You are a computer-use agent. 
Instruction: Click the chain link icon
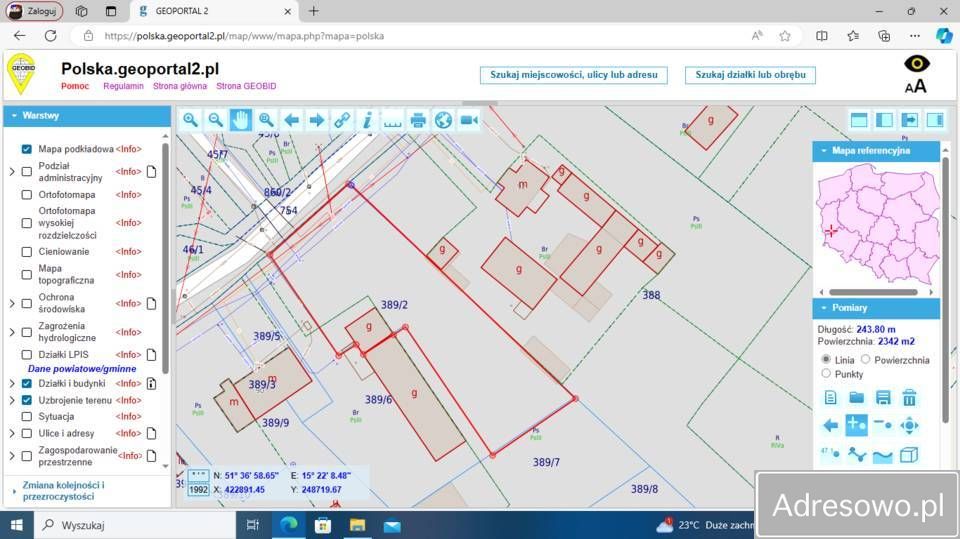pyautogui.click(x=342, y=120)
